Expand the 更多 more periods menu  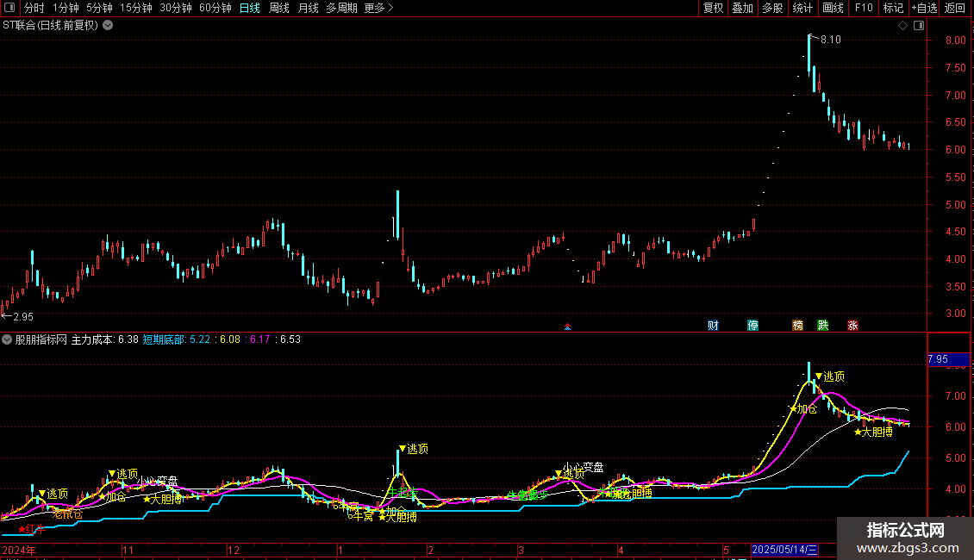[378, 8]
